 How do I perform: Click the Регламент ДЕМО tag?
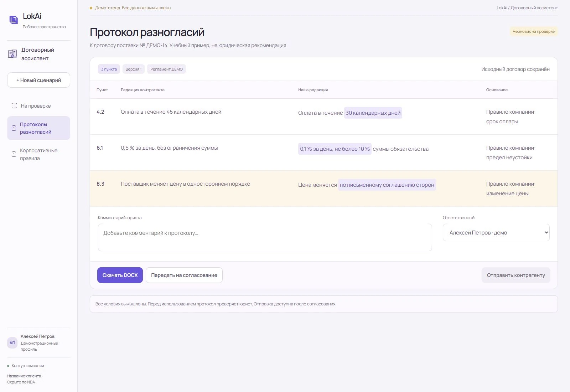pos(166,69)
